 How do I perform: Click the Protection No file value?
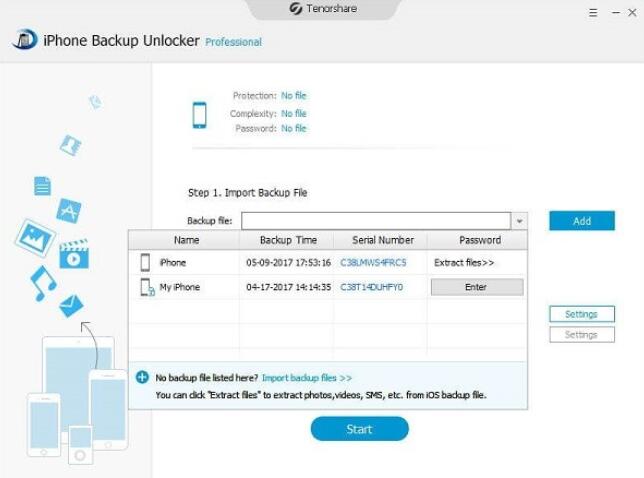pos(294,96)
